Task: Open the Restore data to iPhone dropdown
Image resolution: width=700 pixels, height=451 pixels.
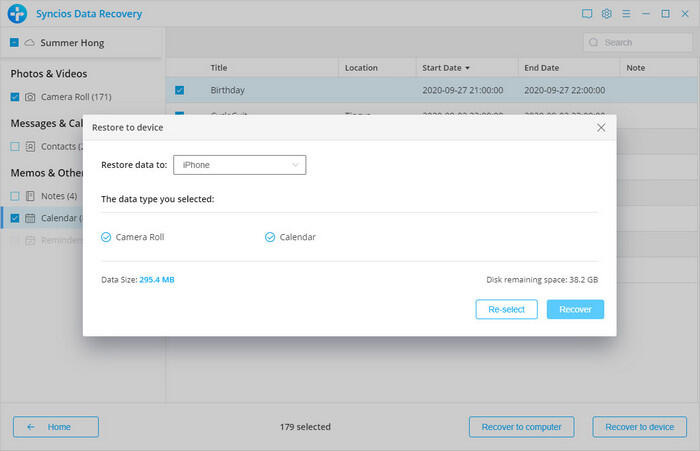Action: click(x=239, y=165)
